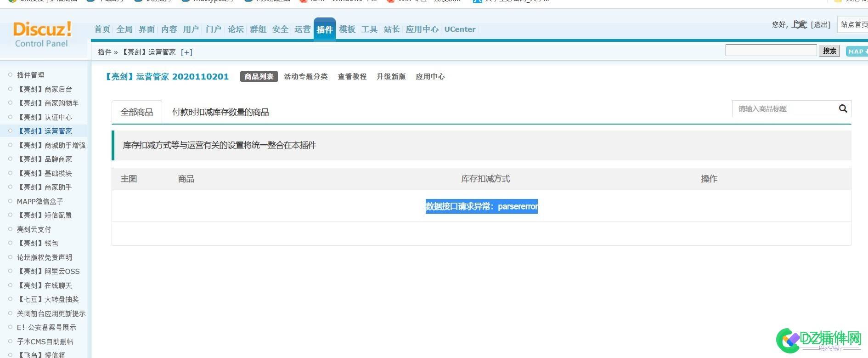868x358 pixels.
Task: Open 【亮剑】基础模块 in the sidebar
Action: pos(45,173)
